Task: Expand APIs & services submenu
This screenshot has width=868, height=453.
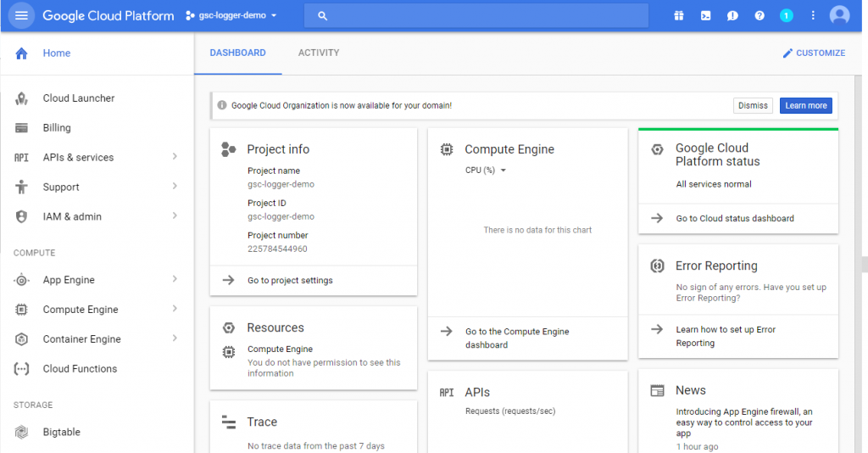Action: tap(174, 157)
